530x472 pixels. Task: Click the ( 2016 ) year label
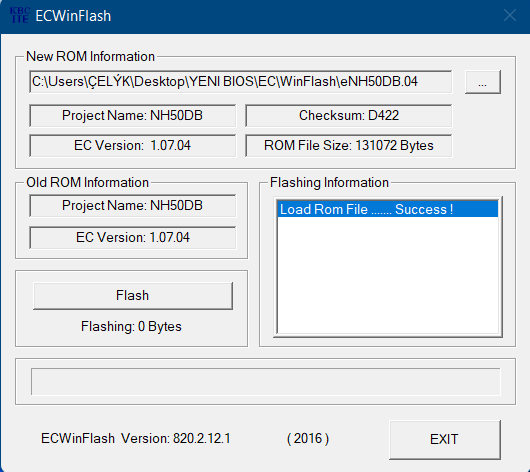coord(308,439)
